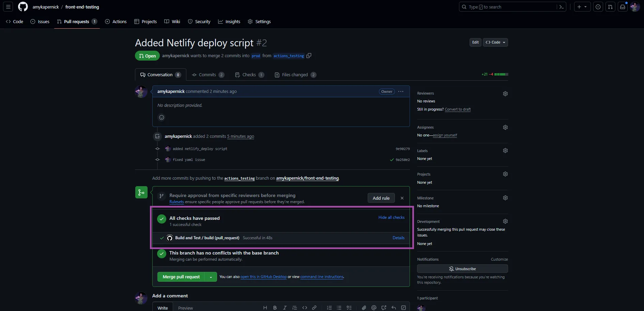
Task: Click the Merge pull request button
Action: pos(181,277)
